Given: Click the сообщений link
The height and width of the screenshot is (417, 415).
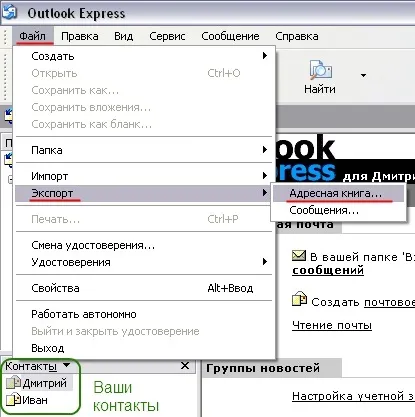Looking at the screenshot, I should coord(328,270).
